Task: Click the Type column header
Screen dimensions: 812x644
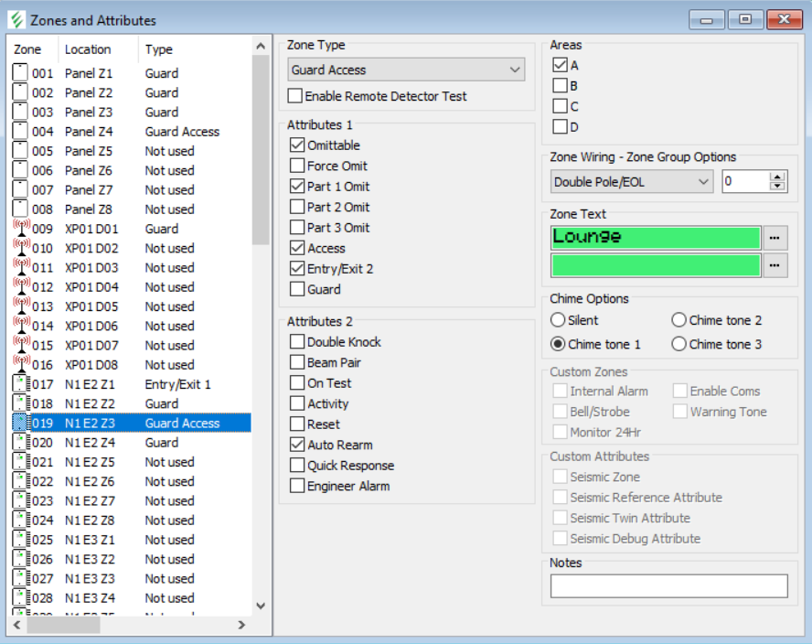Action: tap(158, 49)
